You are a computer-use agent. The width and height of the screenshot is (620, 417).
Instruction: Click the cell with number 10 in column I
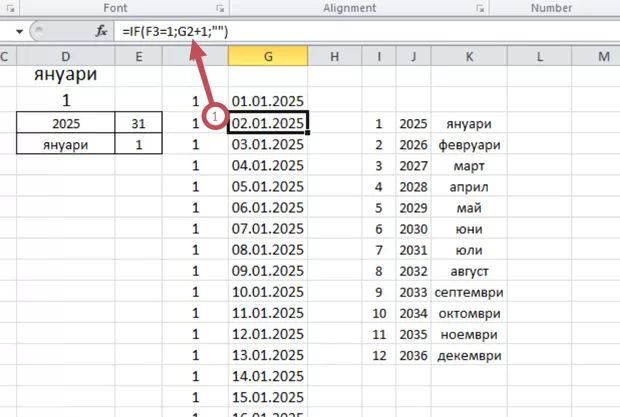point(379,313)
